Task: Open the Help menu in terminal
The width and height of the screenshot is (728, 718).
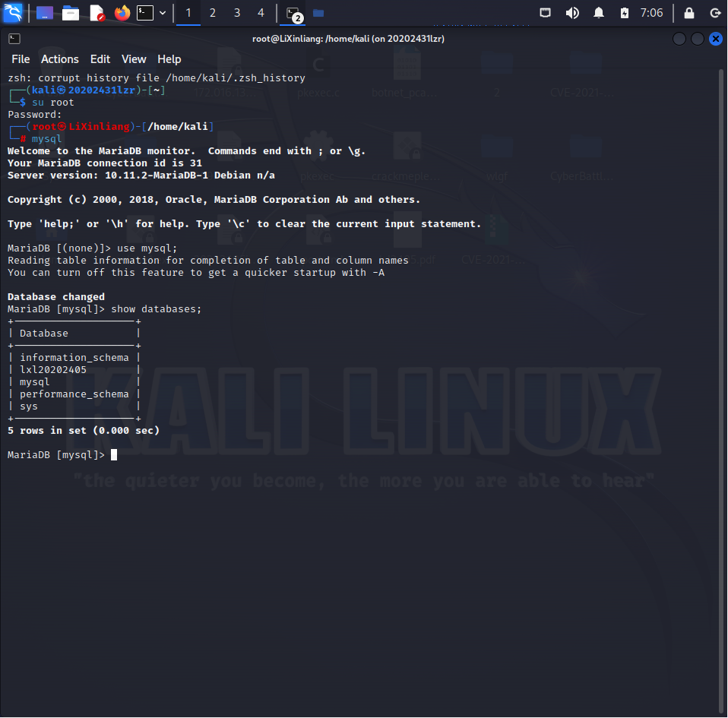Action: pyautogui.click(x=169, y=59)
